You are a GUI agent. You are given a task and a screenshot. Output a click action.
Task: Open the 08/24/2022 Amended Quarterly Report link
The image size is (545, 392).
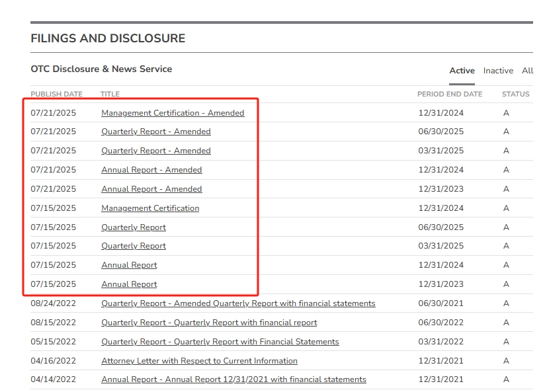coord(238,303)
